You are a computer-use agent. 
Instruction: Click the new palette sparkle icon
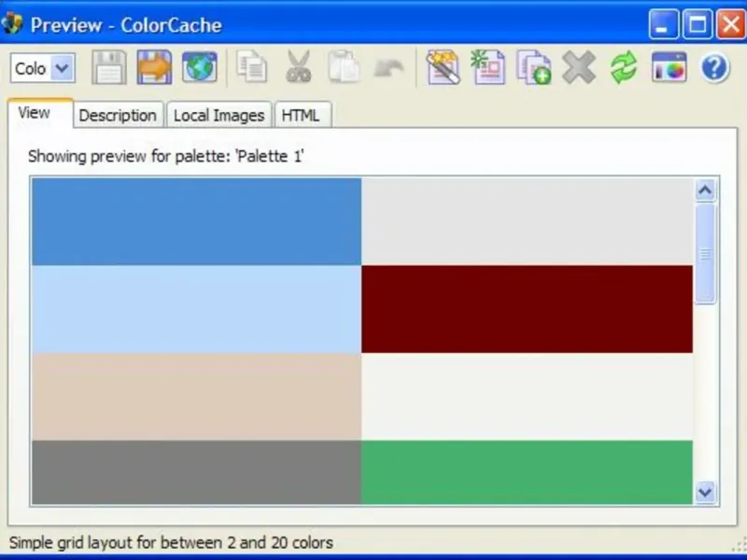[487, 67]
